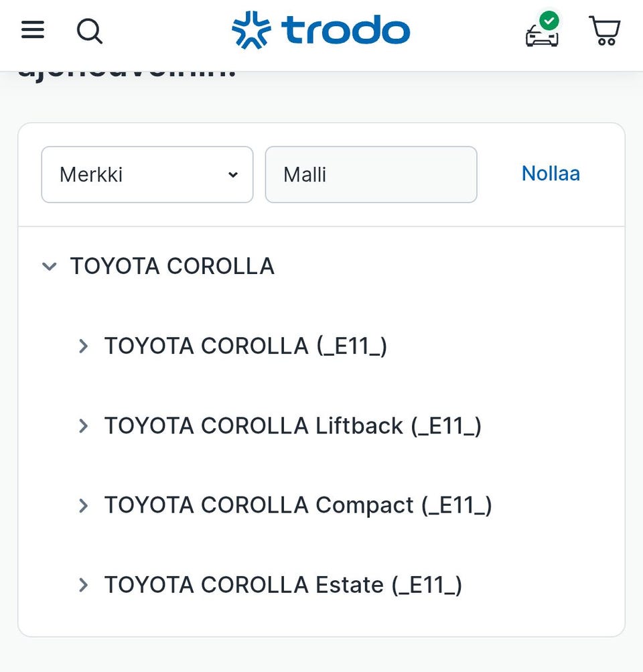Screen dimensions: 643x672
Task: Select the TOYOTA COROLLA (_E11_) label
Action: (245, 346)
